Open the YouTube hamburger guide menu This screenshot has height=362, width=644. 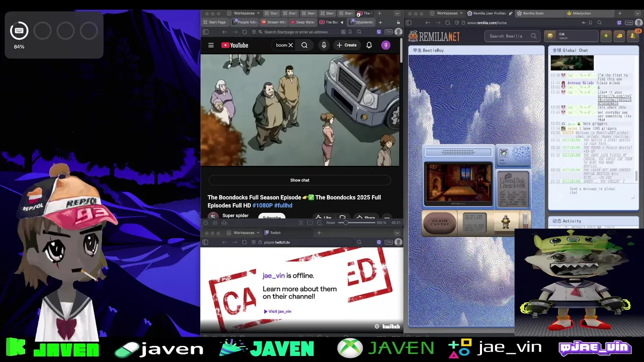click(211, 45)
